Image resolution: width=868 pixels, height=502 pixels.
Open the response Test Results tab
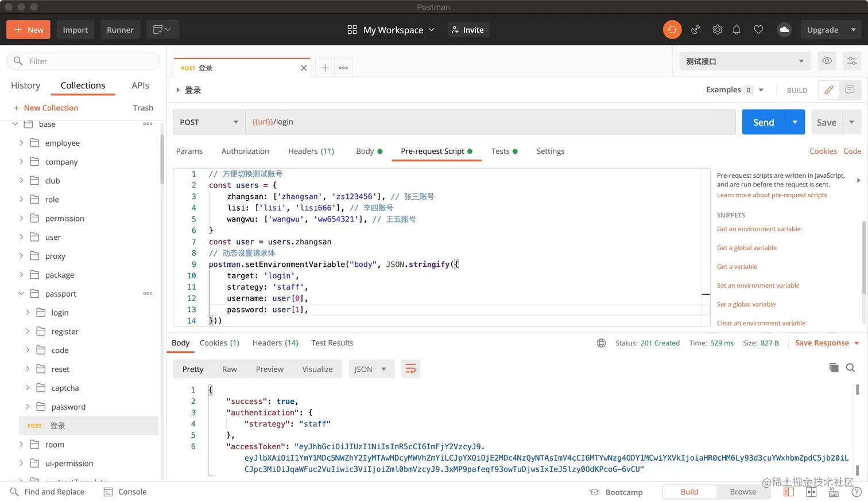[332, 343]
